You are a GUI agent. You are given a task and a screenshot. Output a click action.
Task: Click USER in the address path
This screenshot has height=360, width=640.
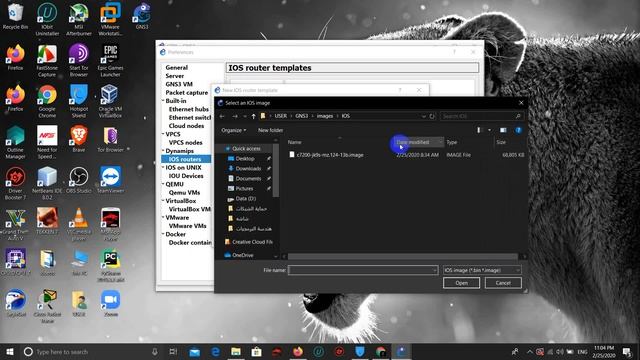(x=280, y=116)
